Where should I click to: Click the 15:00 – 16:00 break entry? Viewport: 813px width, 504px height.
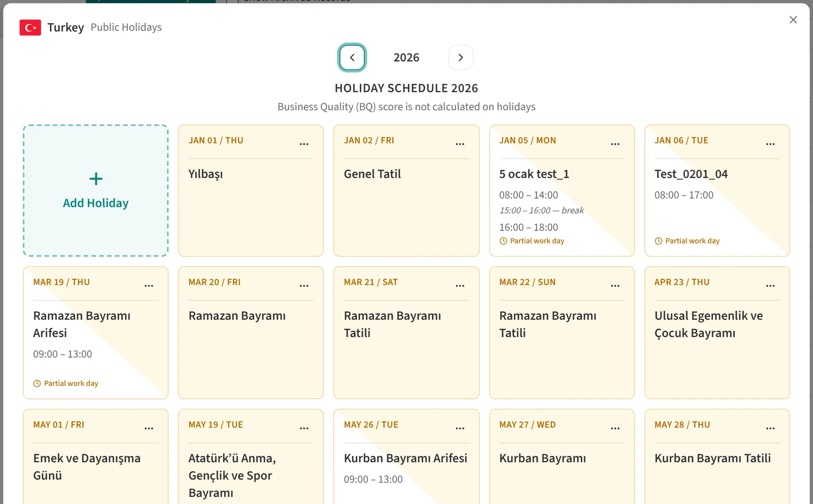tap(542, 210)
